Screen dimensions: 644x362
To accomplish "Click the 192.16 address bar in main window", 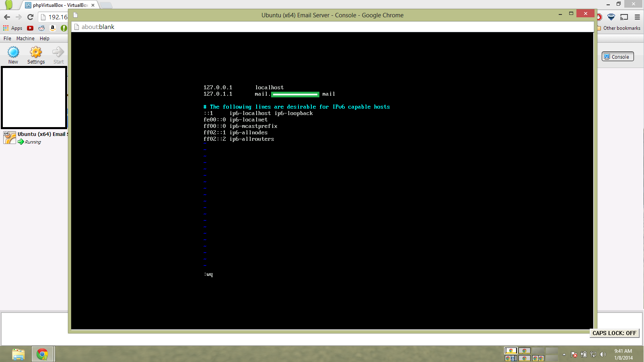I will pos(53,17).
